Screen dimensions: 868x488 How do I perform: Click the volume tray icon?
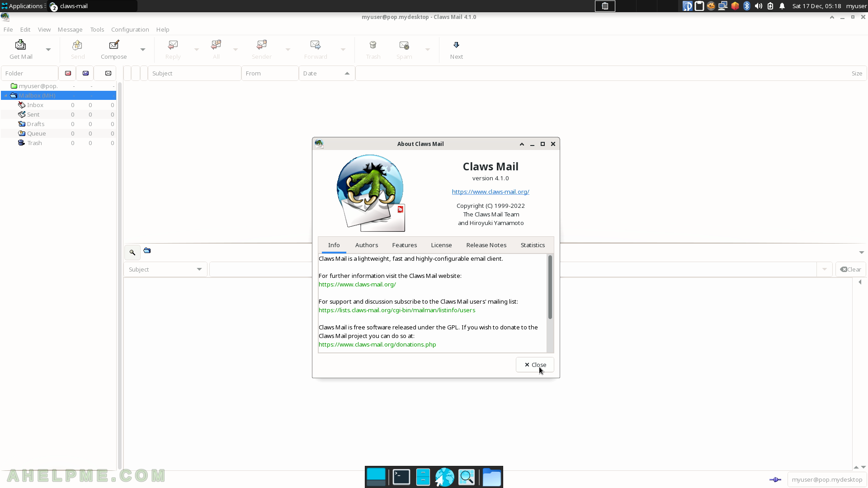coord(759,6)
